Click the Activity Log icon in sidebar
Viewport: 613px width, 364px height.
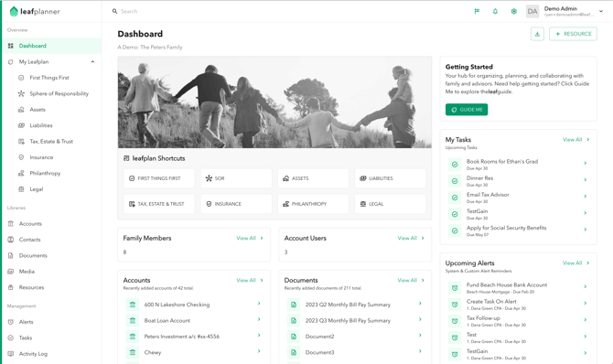point(11,354)
